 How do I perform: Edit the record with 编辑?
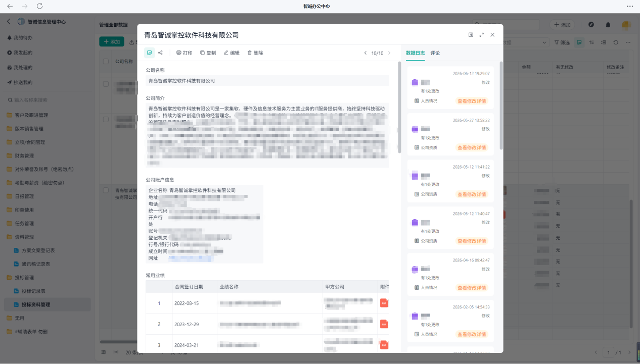[232, 53]
